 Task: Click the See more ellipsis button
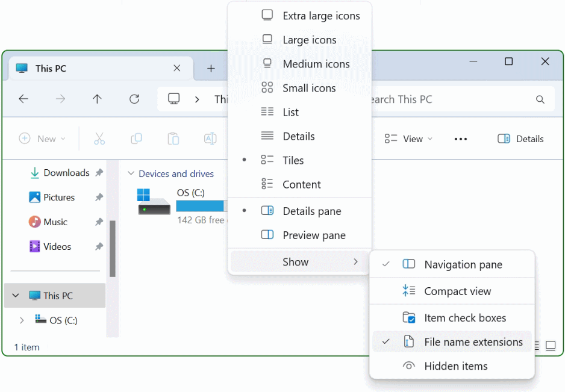[x=461, y=138]
